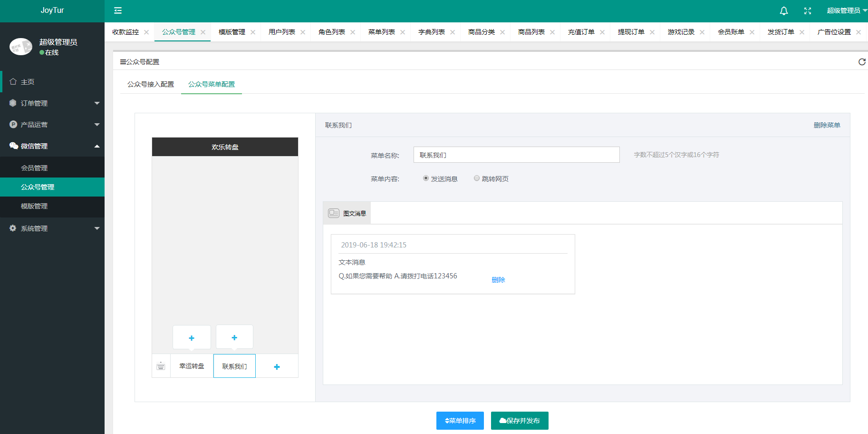Switch to 公众号接入配置 tab
868x434 pixels.
[151, 84]
